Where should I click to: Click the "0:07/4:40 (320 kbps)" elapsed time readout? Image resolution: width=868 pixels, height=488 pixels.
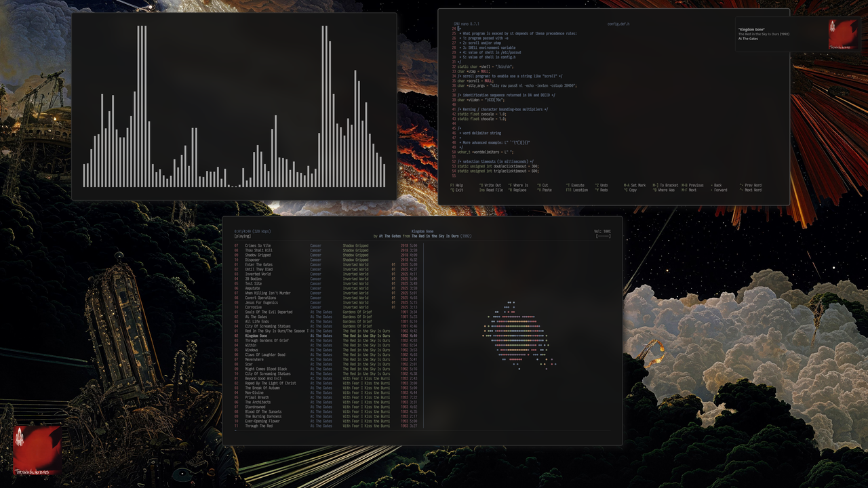252,231
